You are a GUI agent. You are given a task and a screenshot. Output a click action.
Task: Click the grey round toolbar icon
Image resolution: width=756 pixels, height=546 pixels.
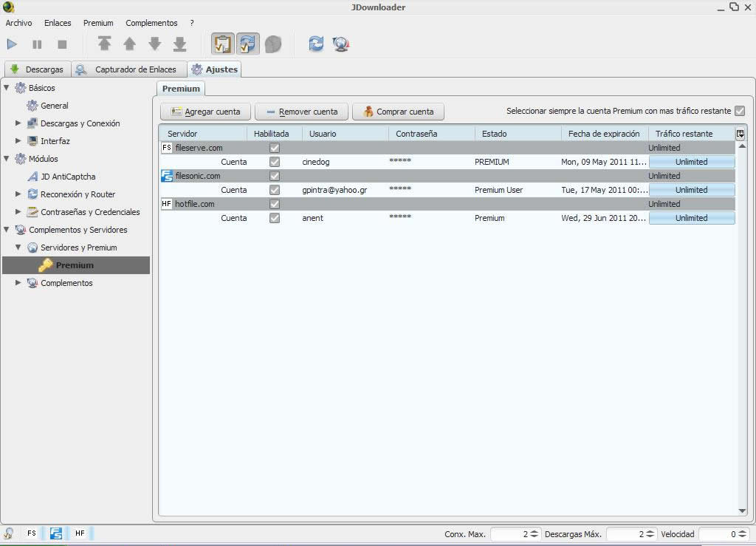[273, 44]
